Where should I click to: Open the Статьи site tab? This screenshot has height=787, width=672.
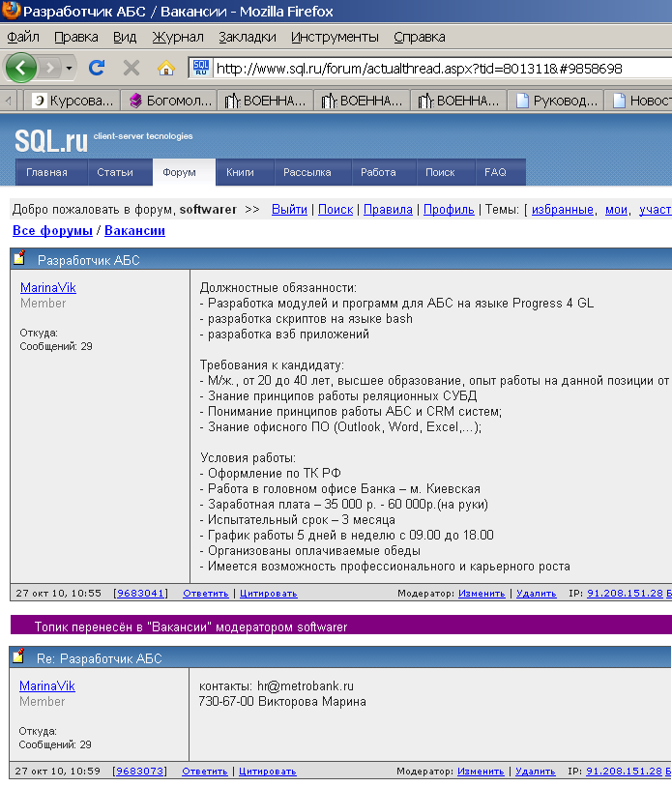click(115, 172)
